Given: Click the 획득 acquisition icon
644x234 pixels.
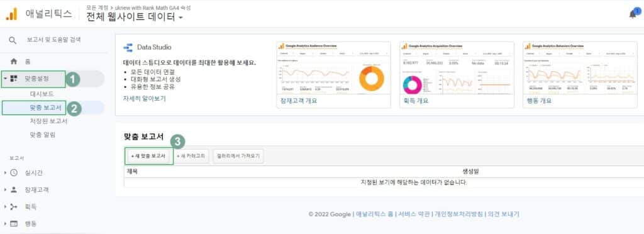Looking at the screenshot, I should coord(14,207).
